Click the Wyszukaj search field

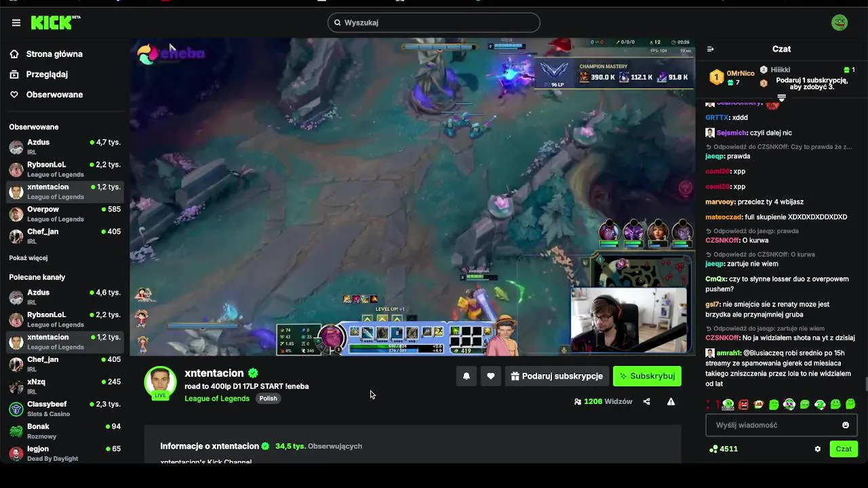[x=434, y=22]
